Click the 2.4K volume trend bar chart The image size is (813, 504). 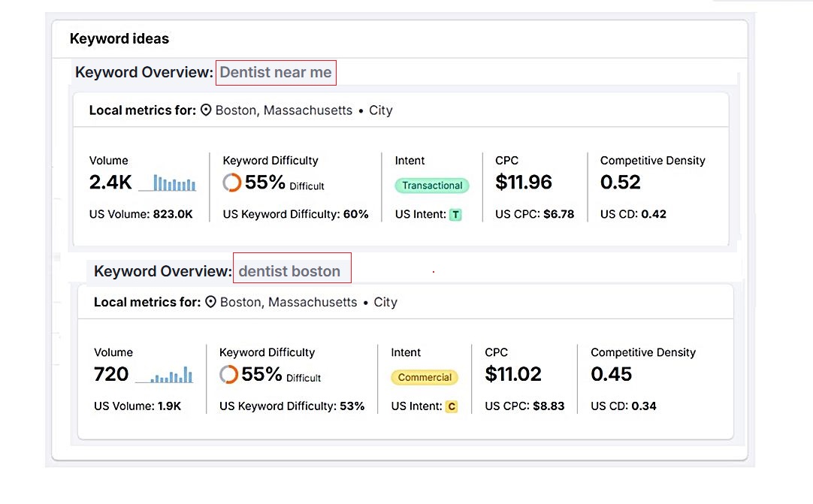coord(174,183)
